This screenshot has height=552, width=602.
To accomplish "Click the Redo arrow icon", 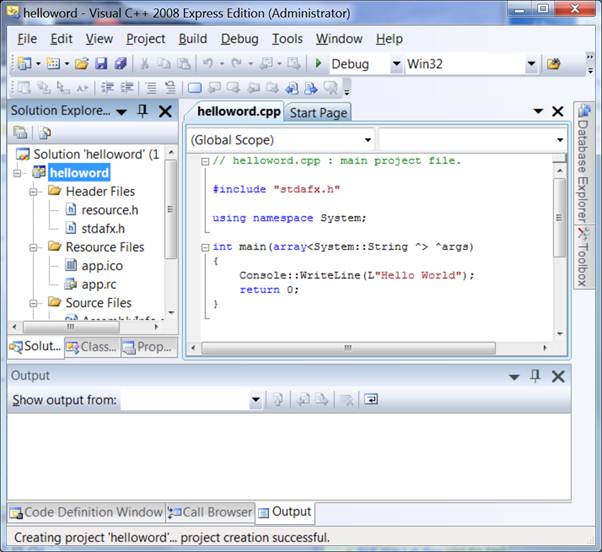I will (x=236, y=63).
